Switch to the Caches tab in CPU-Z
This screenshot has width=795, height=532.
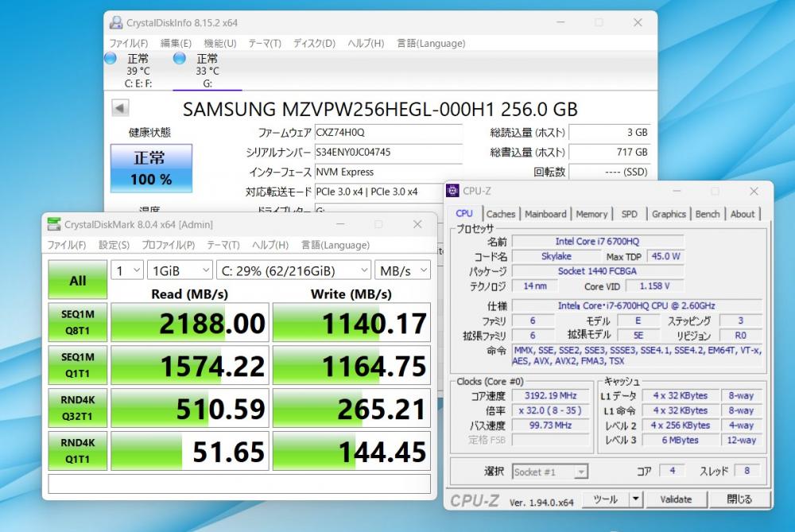tap(500, 214)
